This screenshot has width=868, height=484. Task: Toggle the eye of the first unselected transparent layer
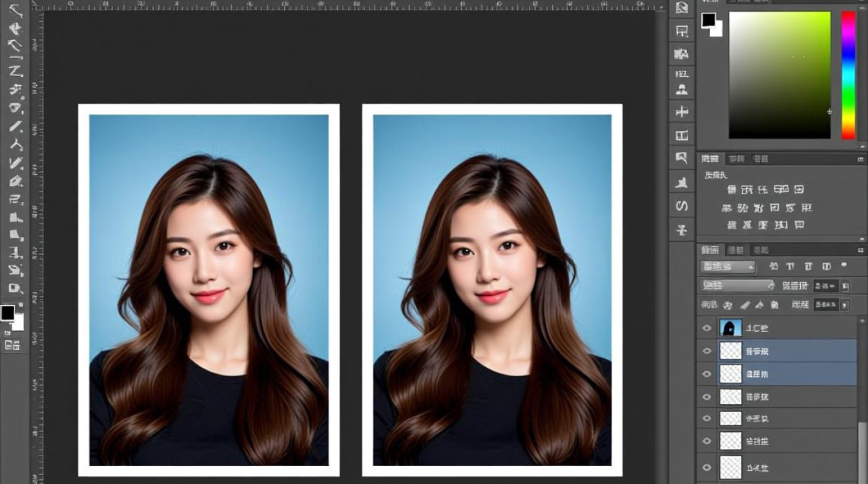point(707,396)
